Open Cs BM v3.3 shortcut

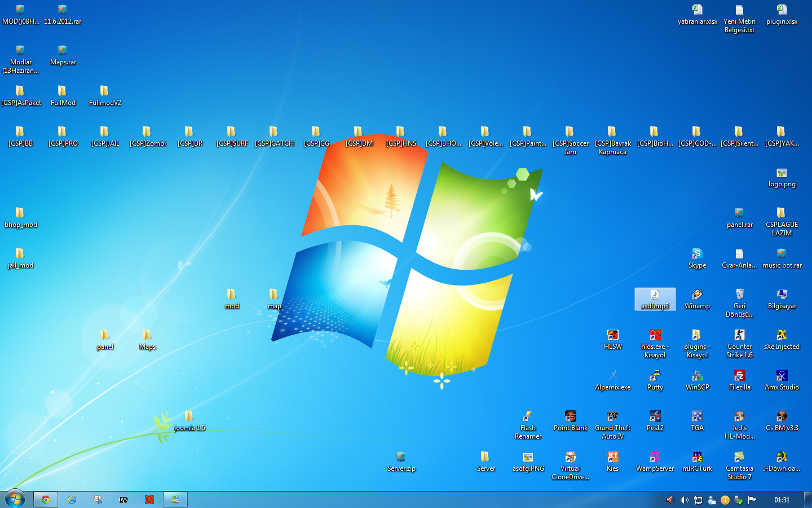point(782,421)
